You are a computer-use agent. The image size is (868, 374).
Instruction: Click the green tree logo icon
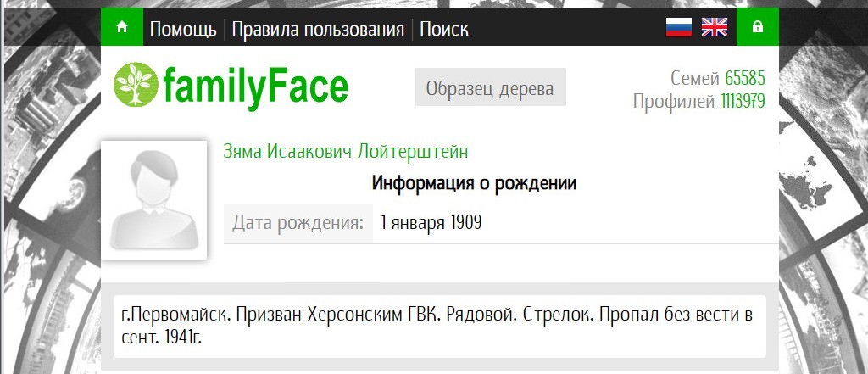tap(135, 85)
